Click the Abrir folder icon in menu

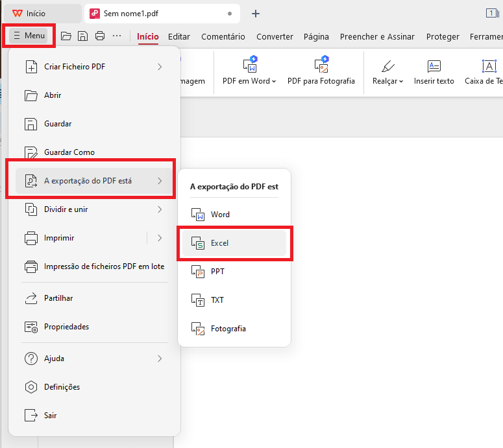click(31, 95)
